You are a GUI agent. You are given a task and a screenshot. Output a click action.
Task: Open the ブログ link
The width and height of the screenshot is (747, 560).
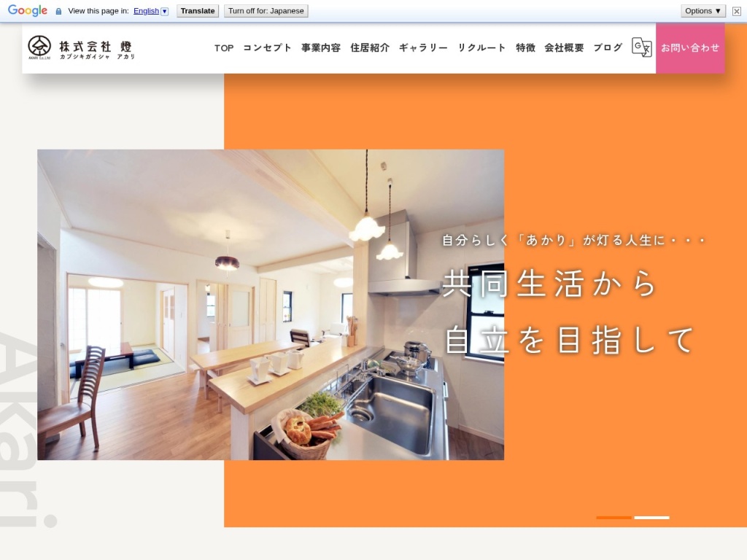pos(608,48)
